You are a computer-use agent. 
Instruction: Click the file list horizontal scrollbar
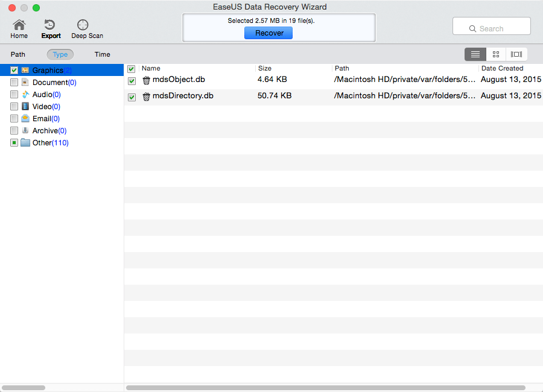(326, 388)
